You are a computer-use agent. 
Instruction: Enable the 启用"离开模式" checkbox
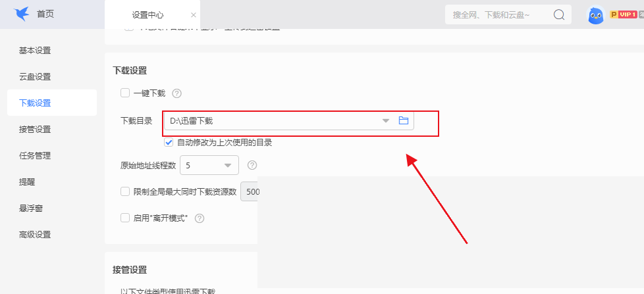[x=125, y=218]
